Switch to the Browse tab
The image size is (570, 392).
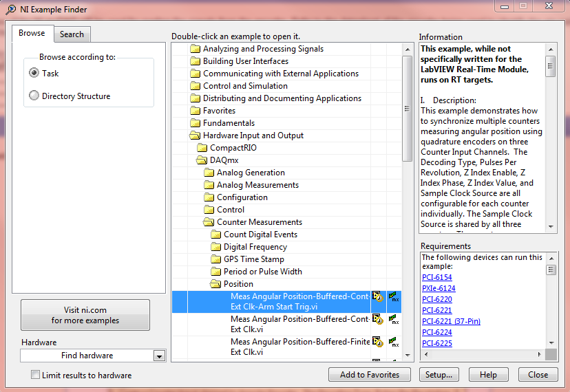(32, 33)
